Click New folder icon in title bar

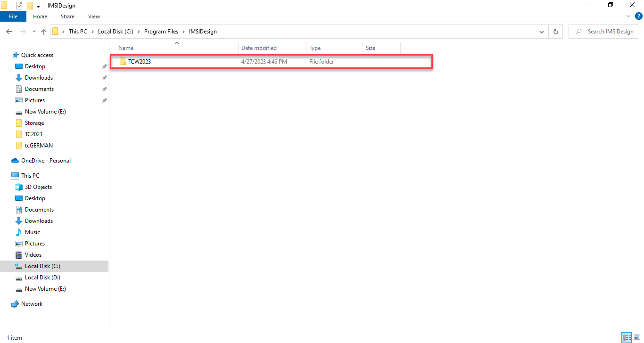[x=30, y=6]
